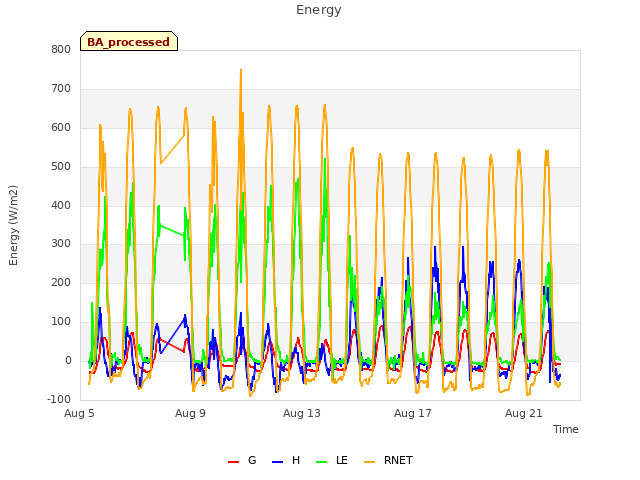Click the Aug 5 x-axis tick label
640x480 pixels.
79,413
